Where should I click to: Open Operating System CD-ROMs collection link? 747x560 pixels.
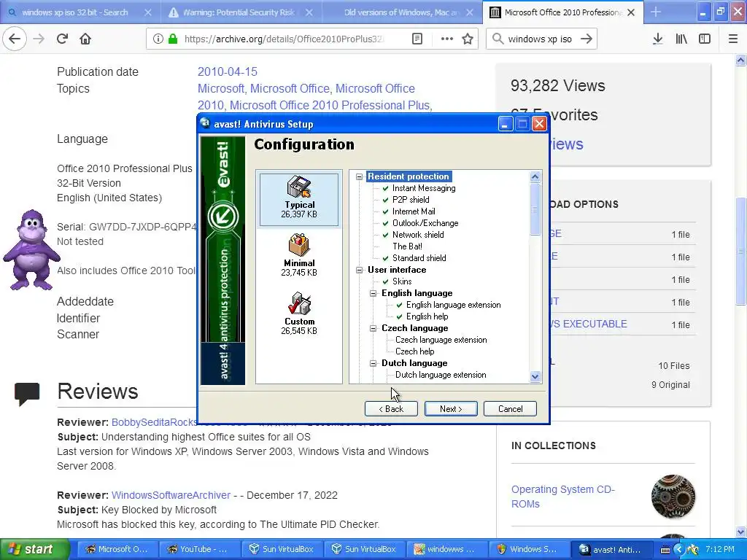(x=563, y=497)
